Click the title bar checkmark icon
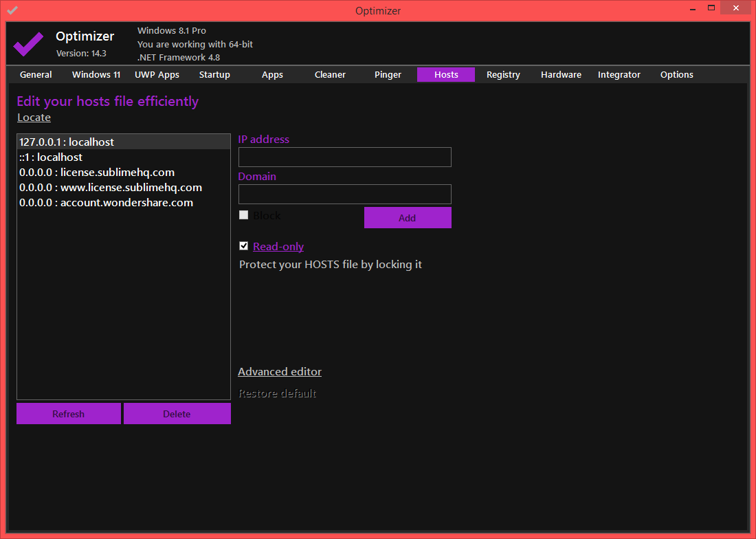 pos(12,10)
